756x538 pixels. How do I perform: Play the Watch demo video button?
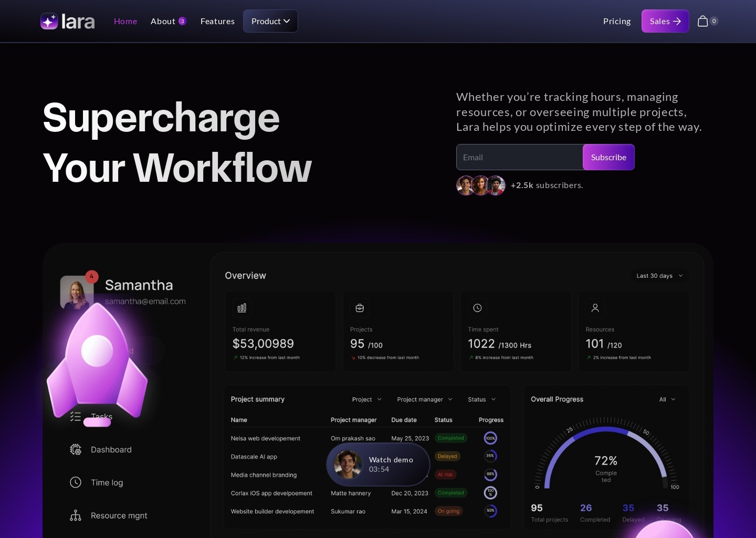(x=378, y=464)
